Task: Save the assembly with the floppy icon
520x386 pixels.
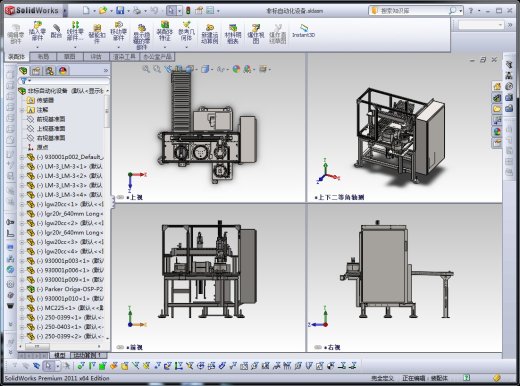Action: coord(120,10)
